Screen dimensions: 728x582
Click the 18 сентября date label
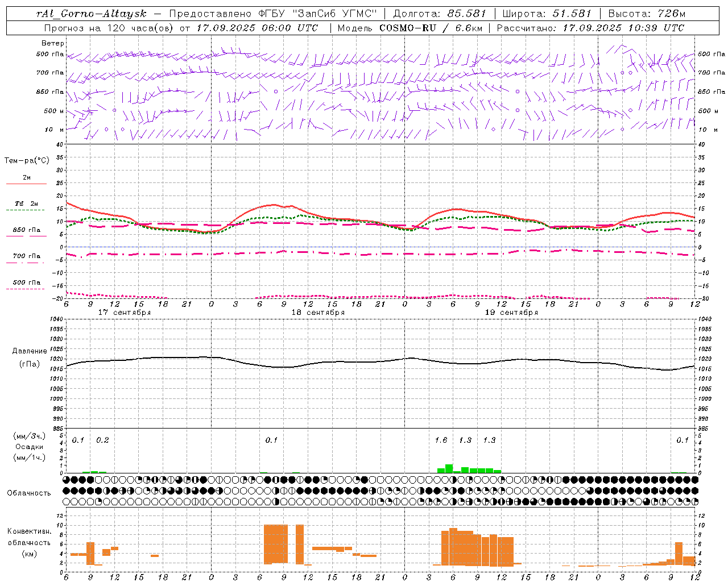coord(318,313)
